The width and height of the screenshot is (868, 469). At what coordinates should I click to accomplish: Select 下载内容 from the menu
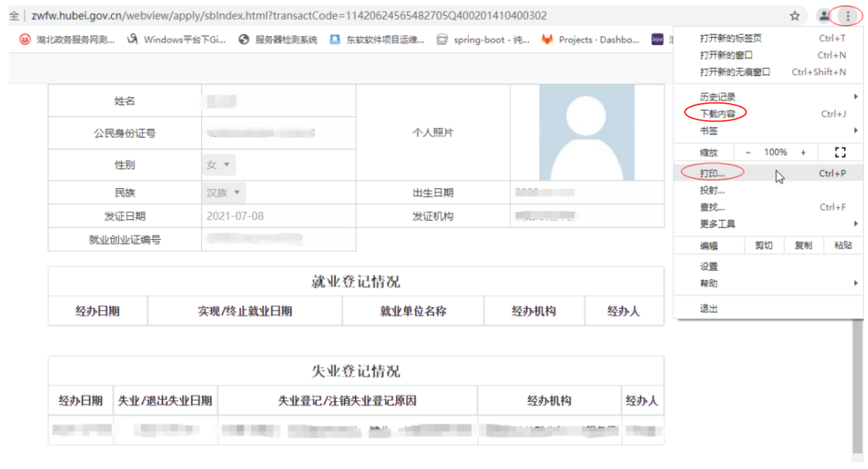click(x=717, y=114)
